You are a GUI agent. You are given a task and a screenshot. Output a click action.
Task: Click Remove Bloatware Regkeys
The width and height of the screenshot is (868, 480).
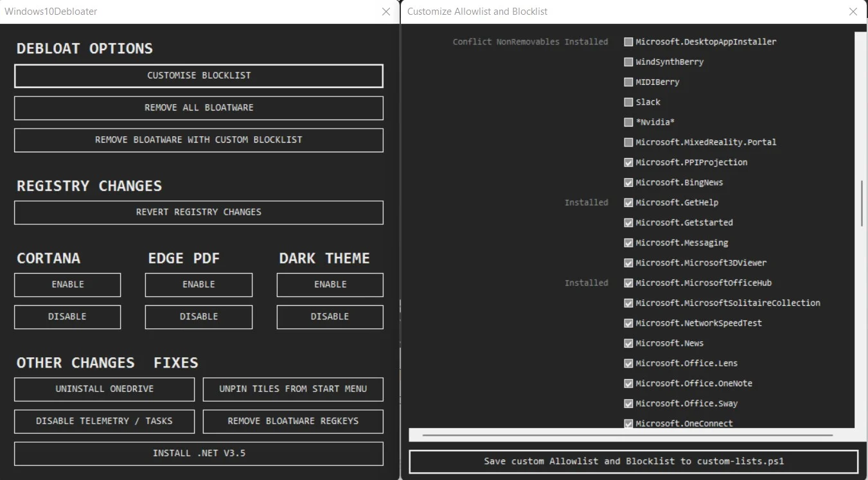pos(293,421)
